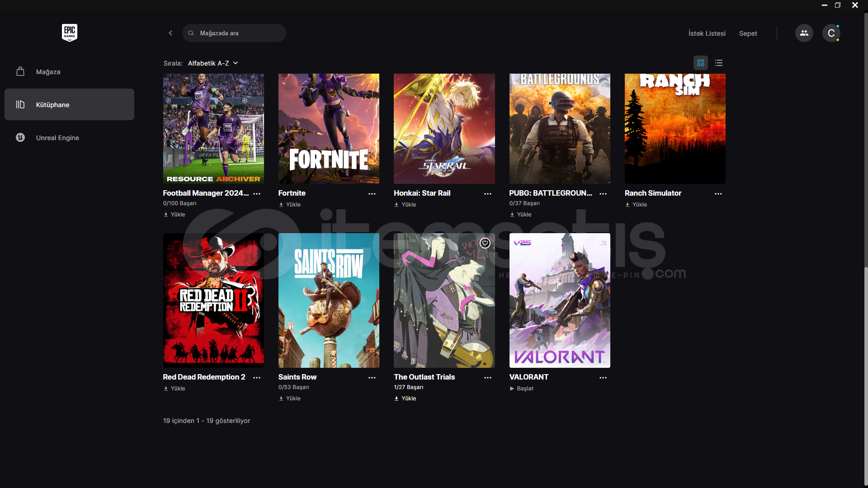Open the Sepet cart
The image size is (868, 488).
pyautogui.click(x=748, y=33)
